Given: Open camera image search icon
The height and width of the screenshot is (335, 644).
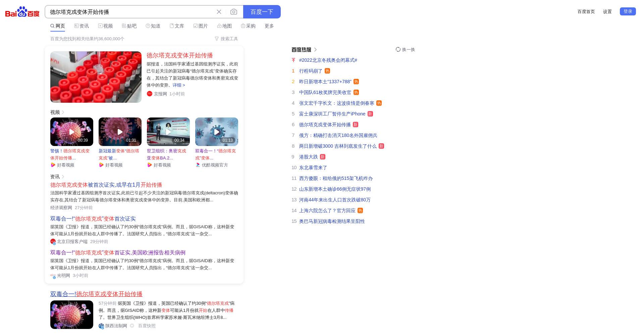Looking at the screenshot, I should [x=234, y=12].
